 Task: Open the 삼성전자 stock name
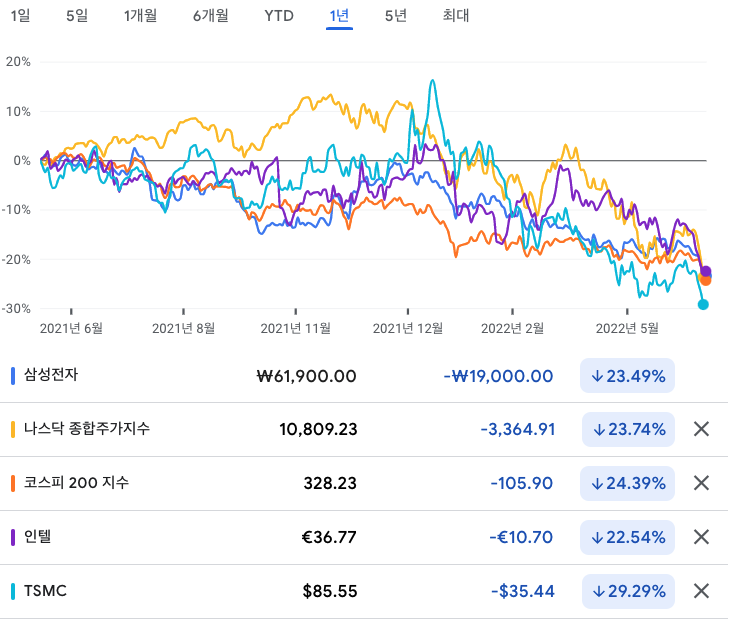coord(51,375)
